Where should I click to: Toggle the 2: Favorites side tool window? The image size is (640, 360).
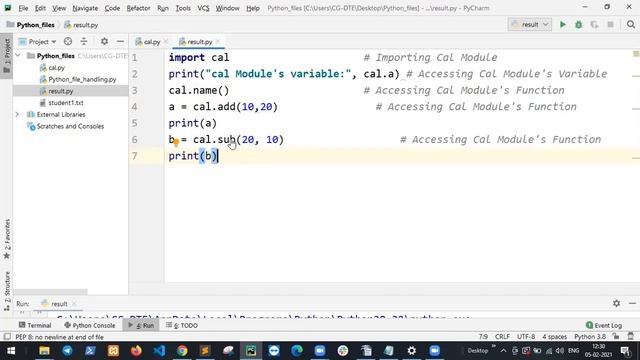[7, 238]
